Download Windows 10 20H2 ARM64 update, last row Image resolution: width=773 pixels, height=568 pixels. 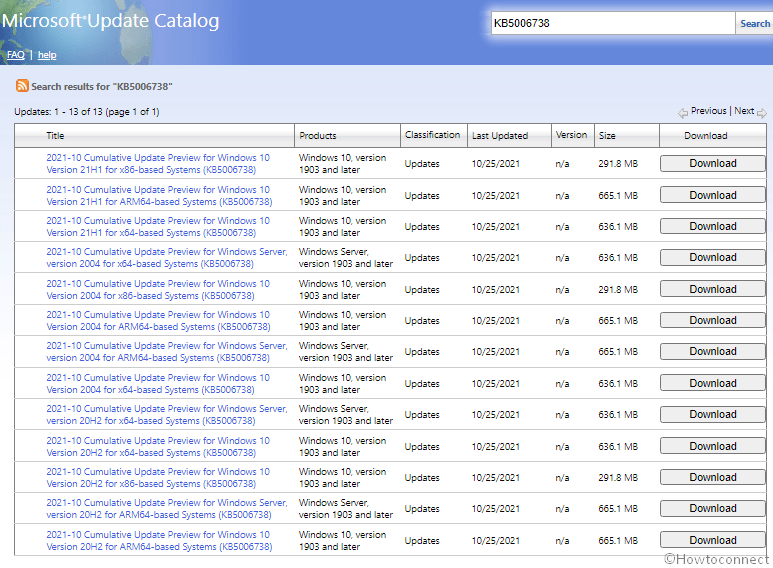[x=712, y=541]
